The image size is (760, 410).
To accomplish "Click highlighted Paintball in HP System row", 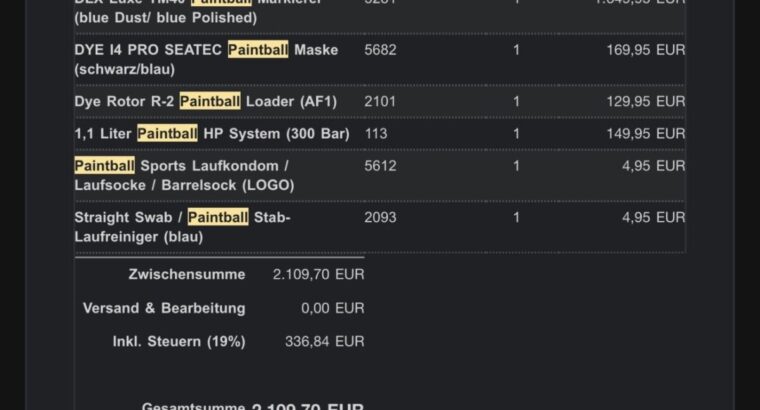I will click(x=167, y=134).
